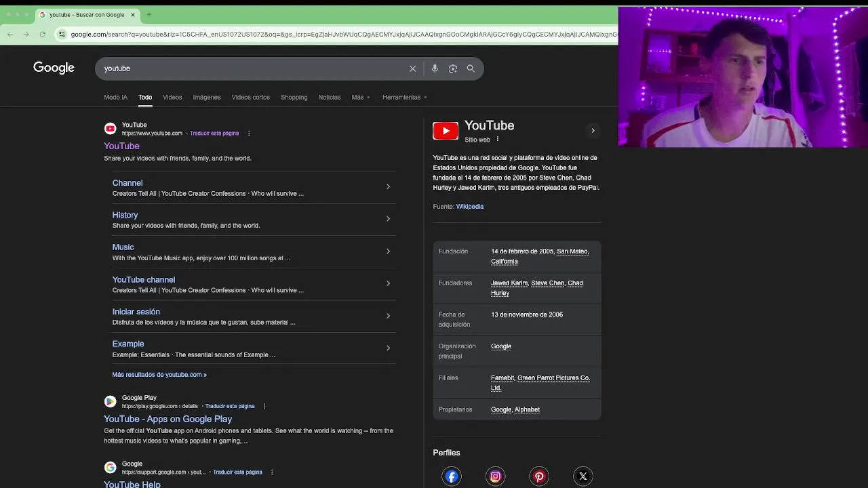The width and height of the screenshot is (868, 488).
Task: Open YouTube Instagram profile
Action: (x=496, y=476)
